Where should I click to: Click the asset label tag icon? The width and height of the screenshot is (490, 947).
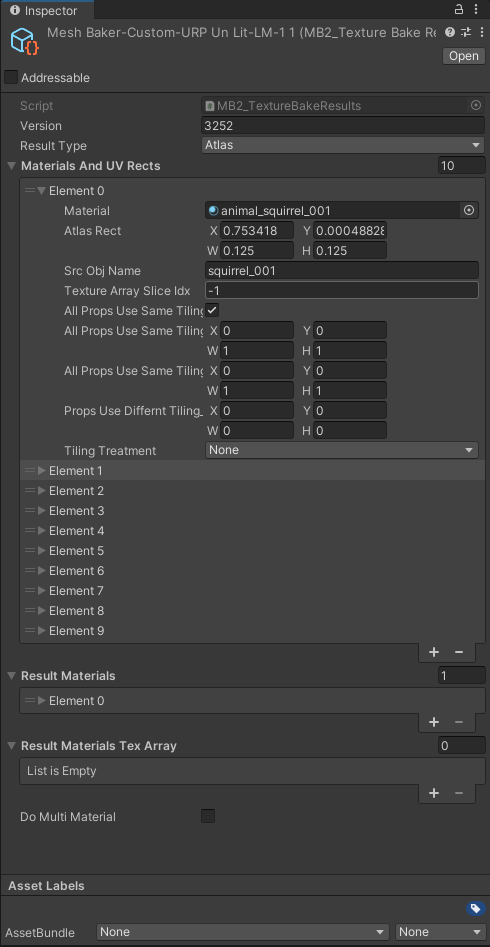click(475, 908)
